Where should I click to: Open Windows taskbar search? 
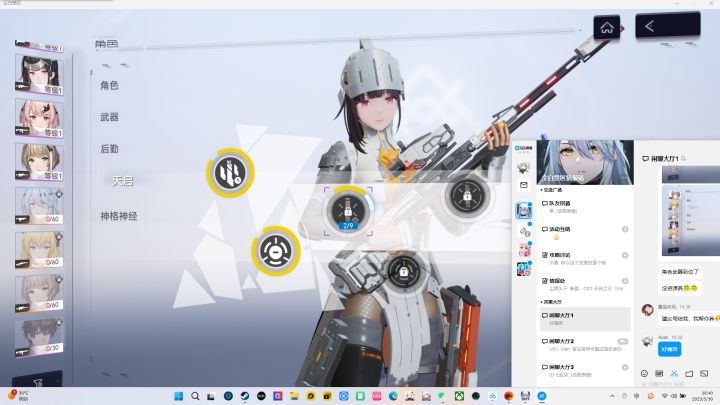(x=195, y=396)
